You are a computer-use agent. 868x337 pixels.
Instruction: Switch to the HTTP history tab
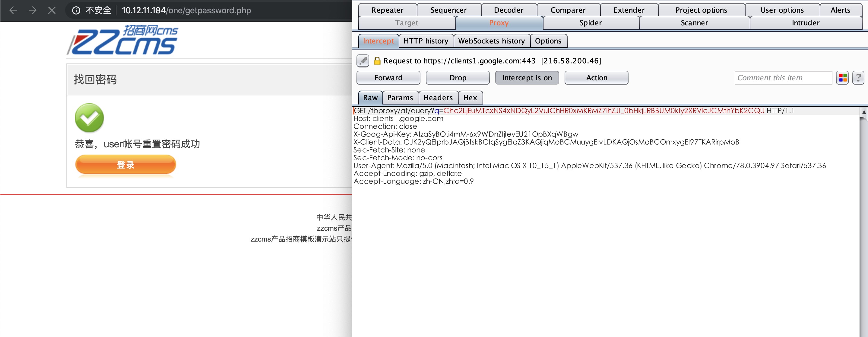426,41
